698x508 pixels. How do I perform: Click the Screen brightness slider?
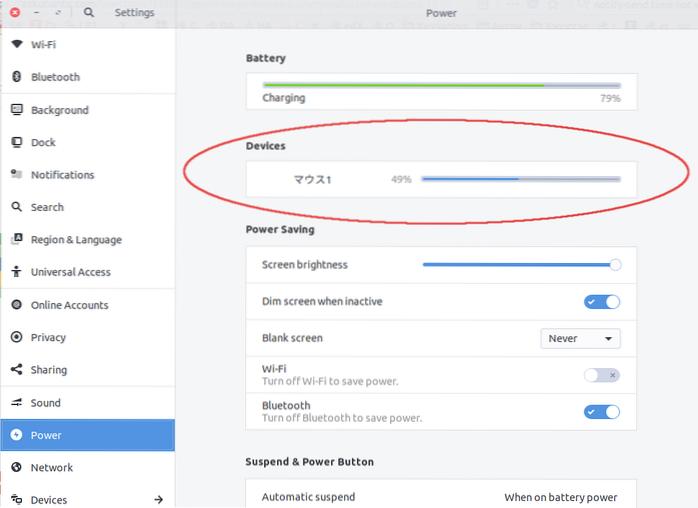coord(518,265)
